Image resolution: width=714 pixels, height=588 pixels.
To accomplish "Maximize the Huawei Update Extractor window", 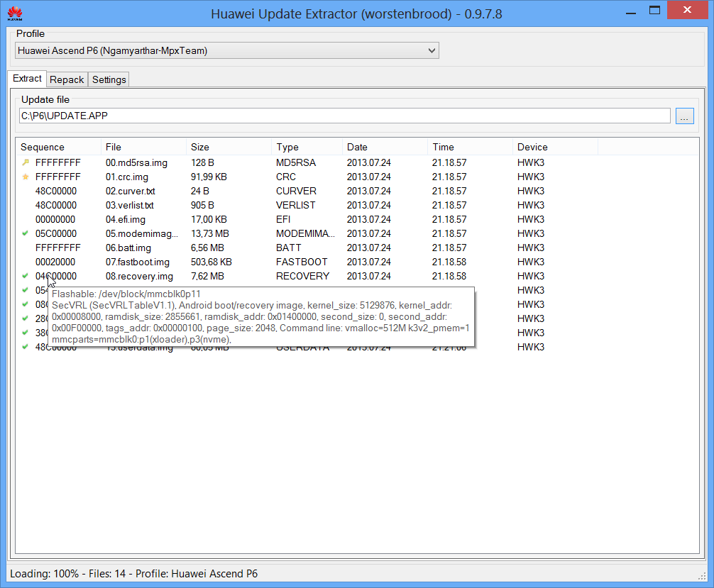I will [654, 11].
